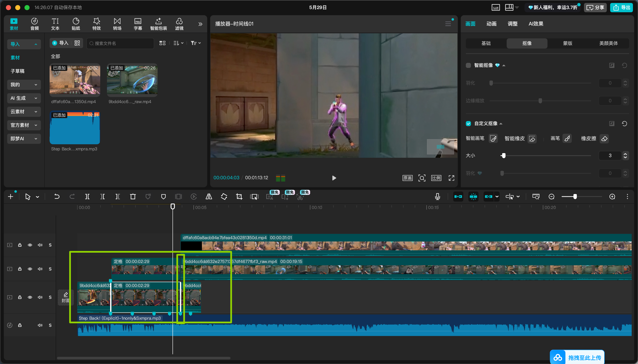This screenshot has width=638, height=364.
Task: Open the timeline more options (three dots)
Action: point(627,197)
